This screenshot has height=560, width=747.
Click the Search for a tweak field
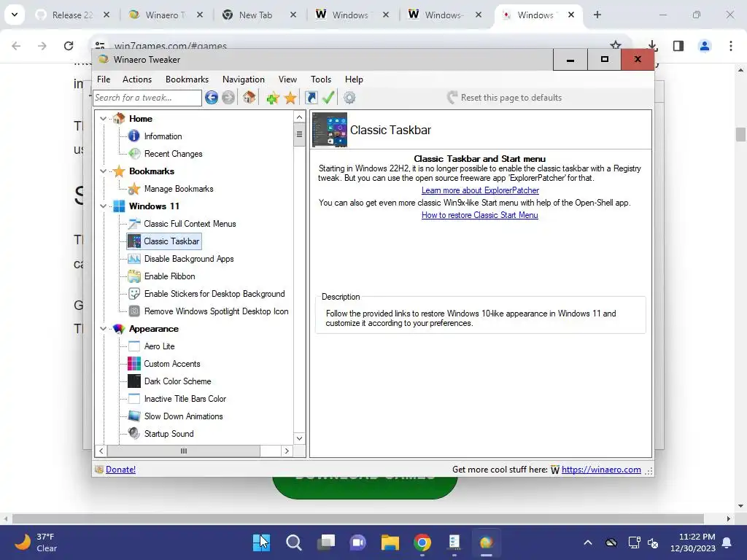147,98
